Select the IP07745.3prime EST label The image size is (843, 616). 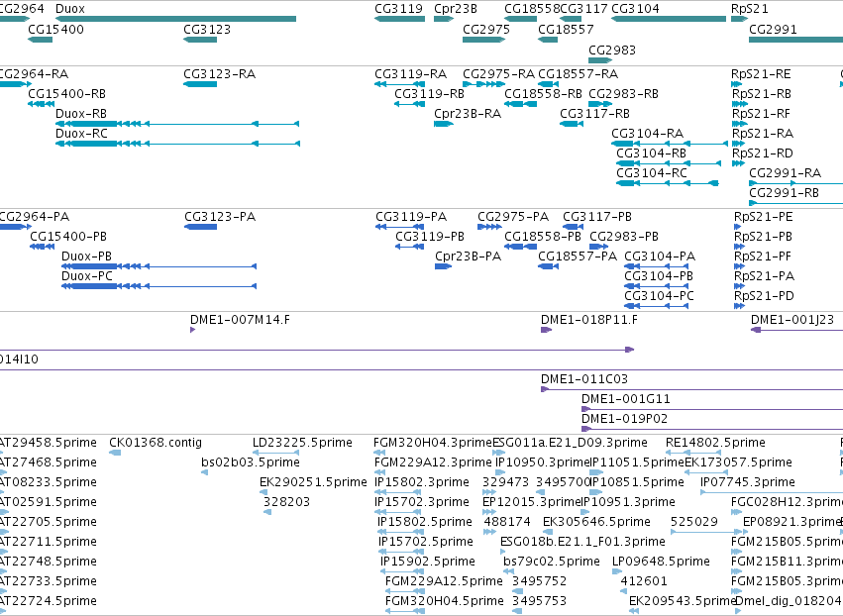click(747, 482)
